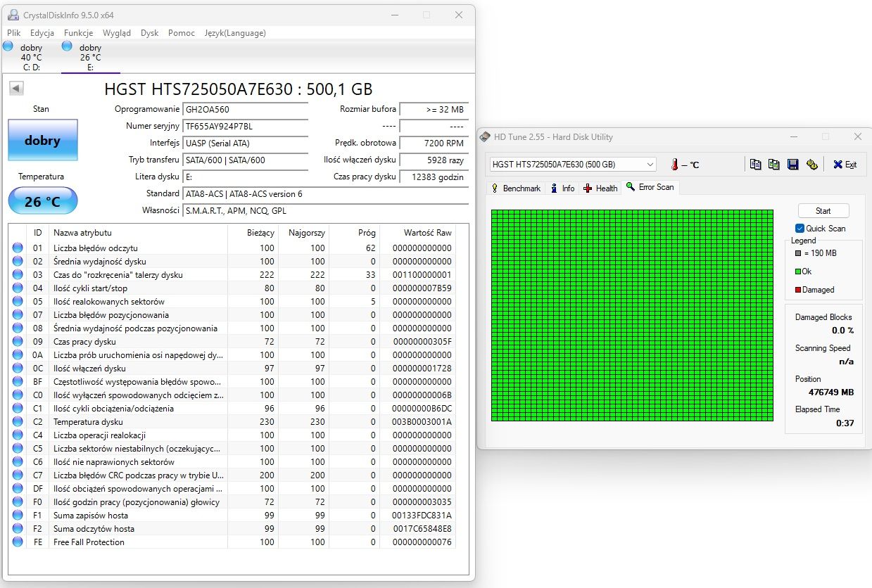Open the Pomoc menu
The width and height of the screenshot is (872, 588).
pyautogui.click(x=182, y=33)
